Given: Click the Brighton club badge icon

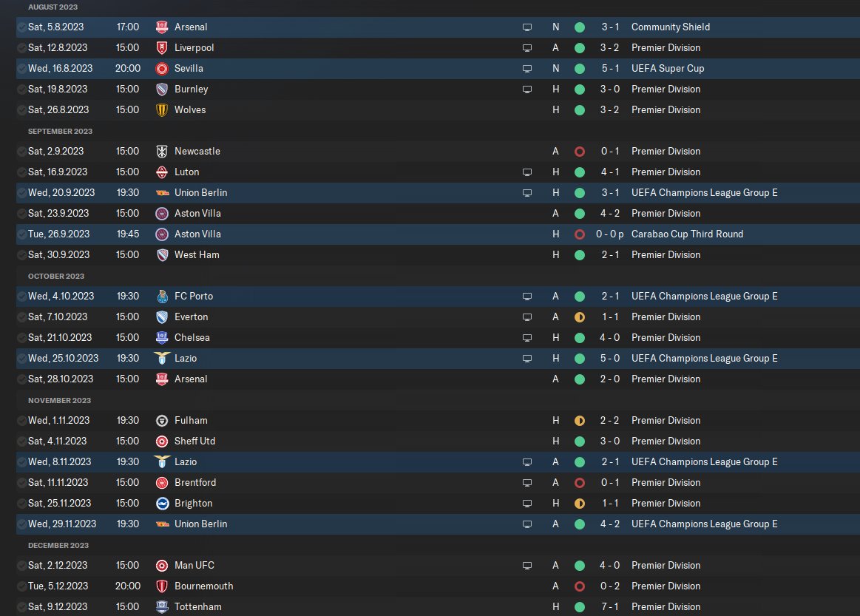Looking at the screenshot, I should 162,503.
